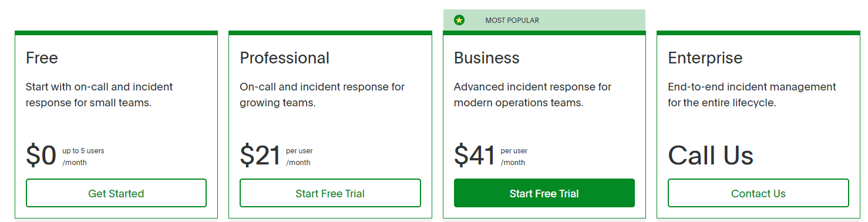Click the $41 price text

tap(475, 156)
